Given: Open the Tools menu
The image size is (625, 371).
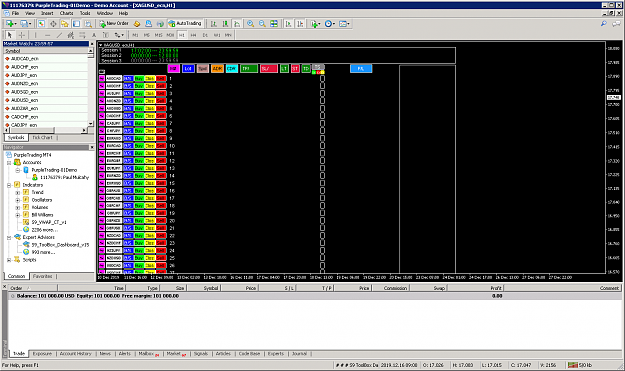Looking at the screenshot, I should point(85,13).
